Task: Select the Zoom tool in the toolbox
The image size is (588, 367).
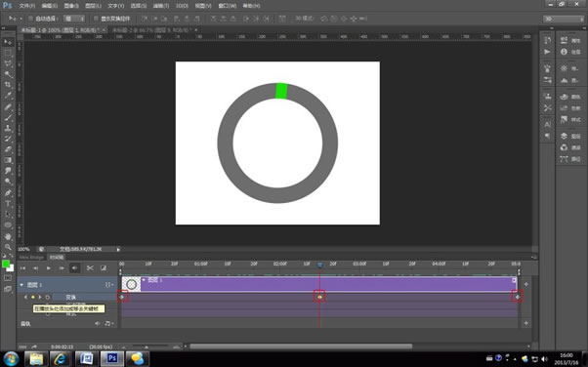Action: tap(8, 247)
